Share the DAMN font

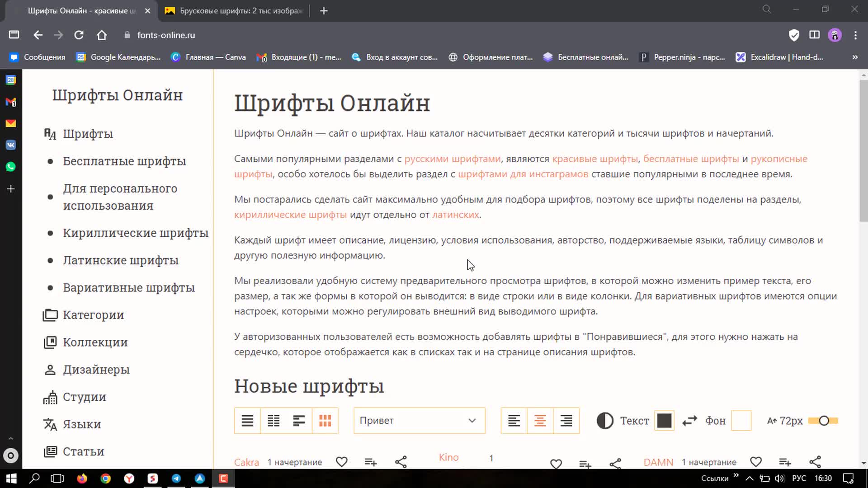(815, 462)
